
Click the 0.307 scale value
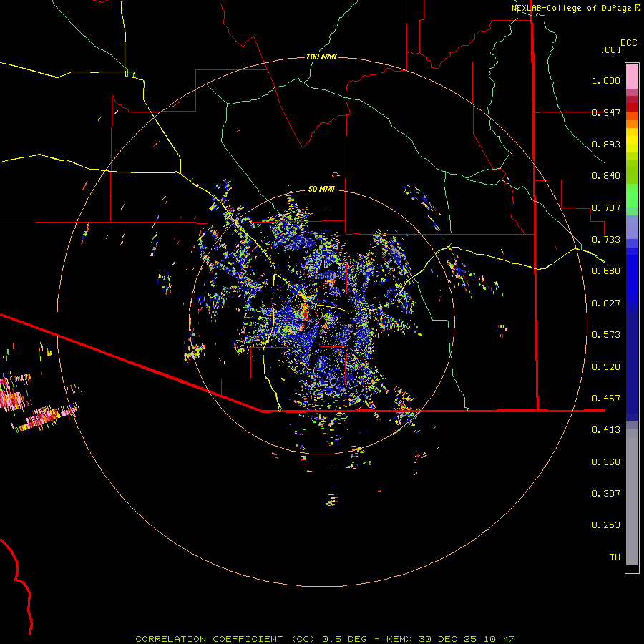(x=606, y=494)
